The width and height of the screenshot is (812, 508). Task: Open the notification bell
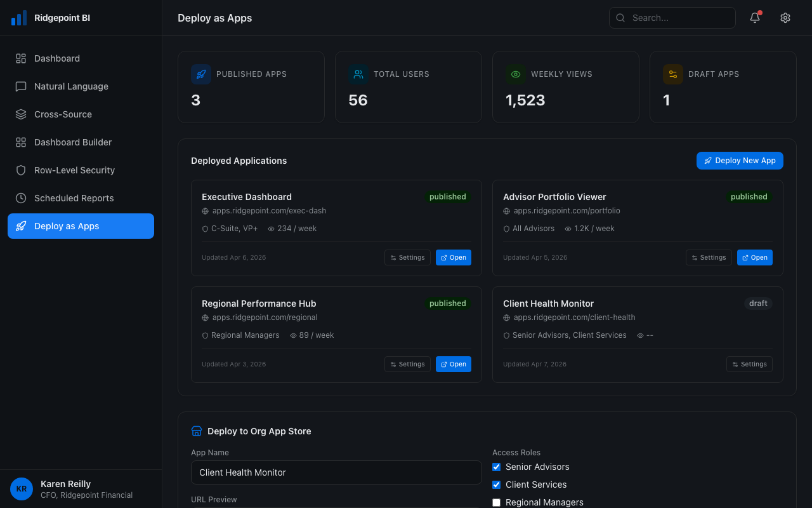(754, 18)
